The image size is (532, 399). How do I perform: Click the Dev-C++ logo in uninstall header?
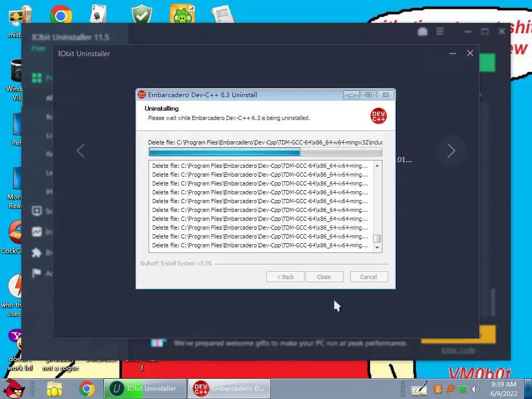coord(379,116)
